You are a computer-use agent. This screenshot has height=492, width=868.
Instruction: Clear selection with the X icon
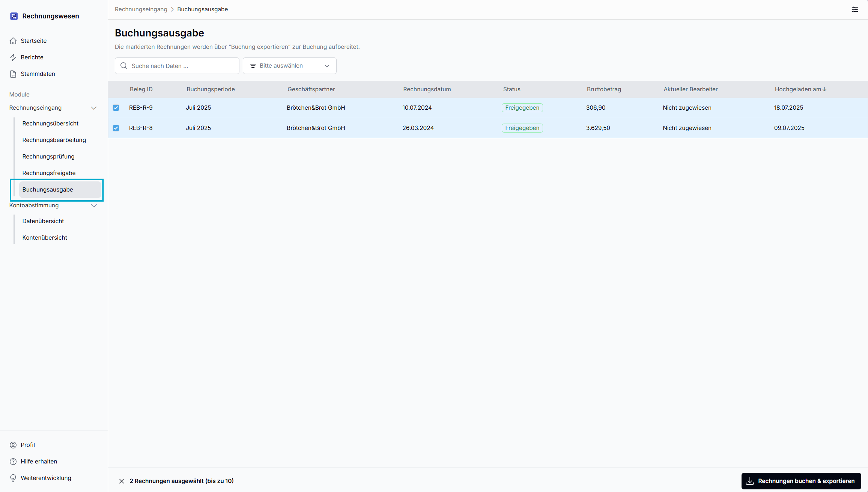122,481
